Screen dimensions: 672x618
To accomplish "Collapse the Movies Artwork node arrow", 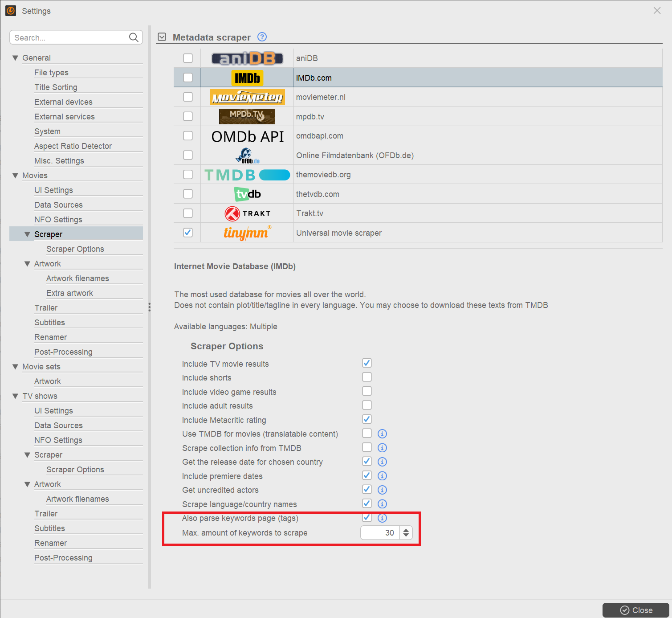I will [x=27, y=264].
